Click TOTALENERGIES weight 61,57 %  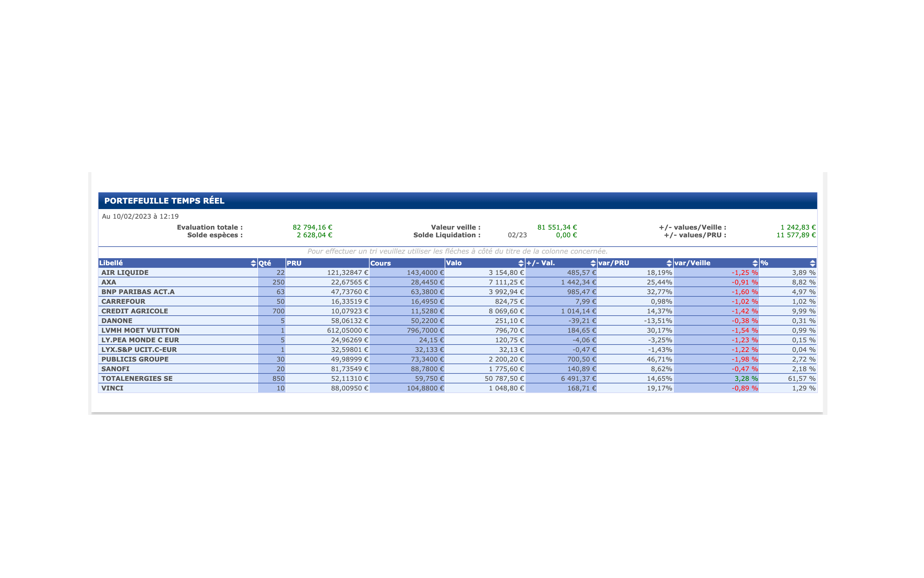802,379
